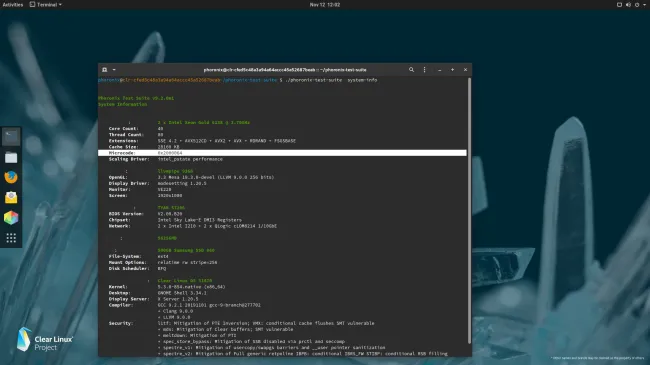Click the power icon in system tray
This screenshot has width=650, height=365.
coord(637,5)
